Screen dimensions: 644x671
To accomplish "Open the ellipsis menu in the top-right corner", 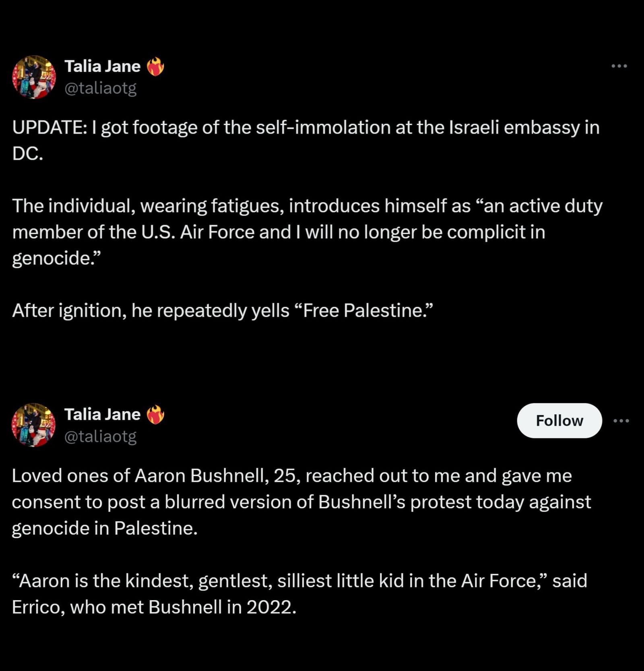I will tap(619, 66).
